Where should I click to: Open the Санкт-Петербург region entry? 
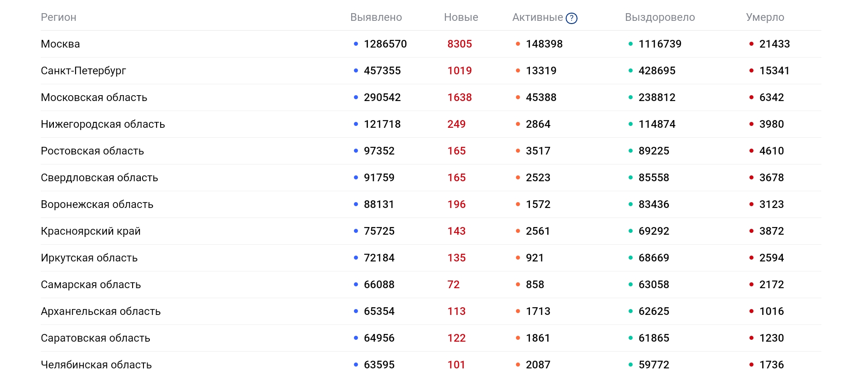(x=83, y=71)
